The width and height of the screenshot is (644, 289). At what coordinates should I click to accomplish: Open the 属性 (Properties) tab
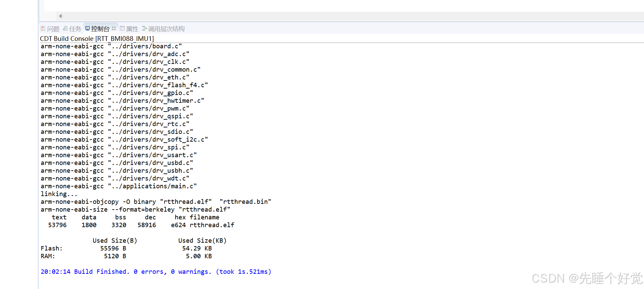pos(129,29)
